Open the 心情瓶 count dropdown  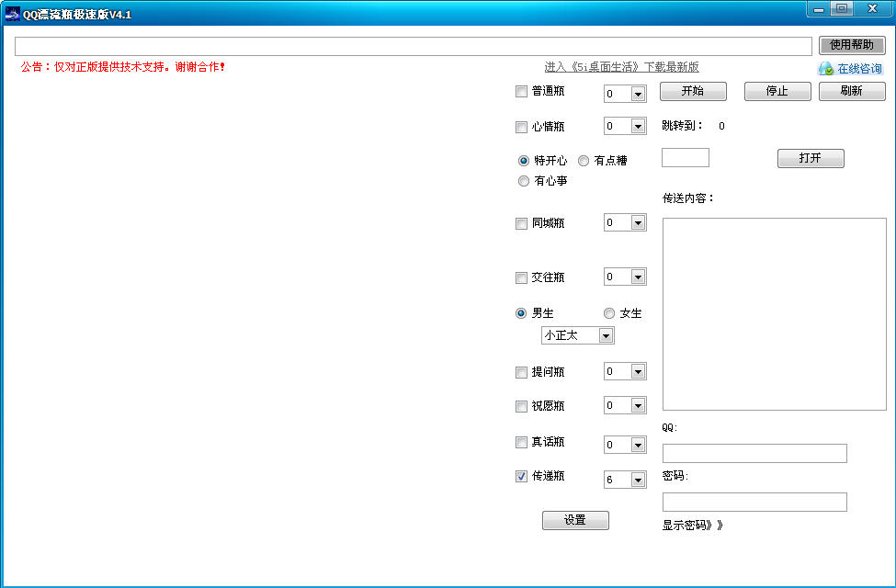[638, 126]
